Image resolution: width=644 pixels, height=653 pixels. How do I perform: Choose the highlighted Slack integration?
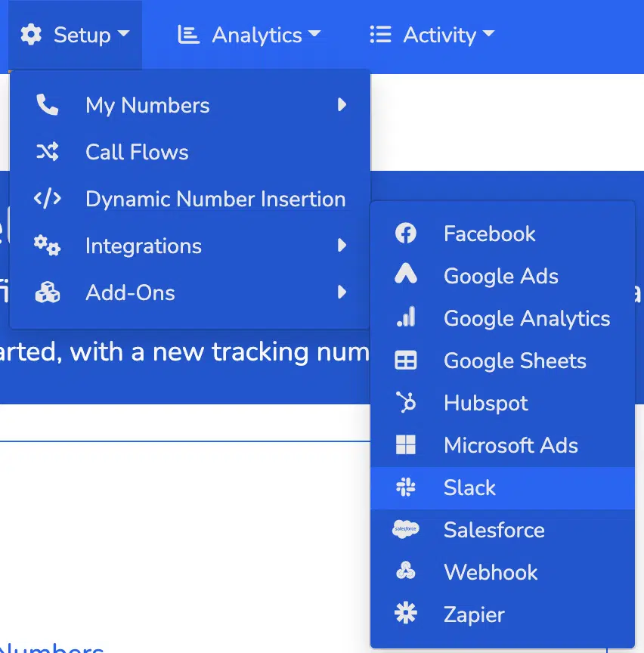click(x=503, y=487)
